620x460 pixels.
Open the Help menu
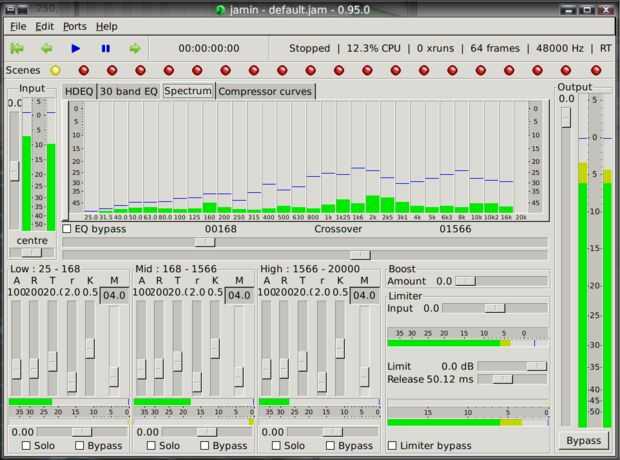(106, 27)
